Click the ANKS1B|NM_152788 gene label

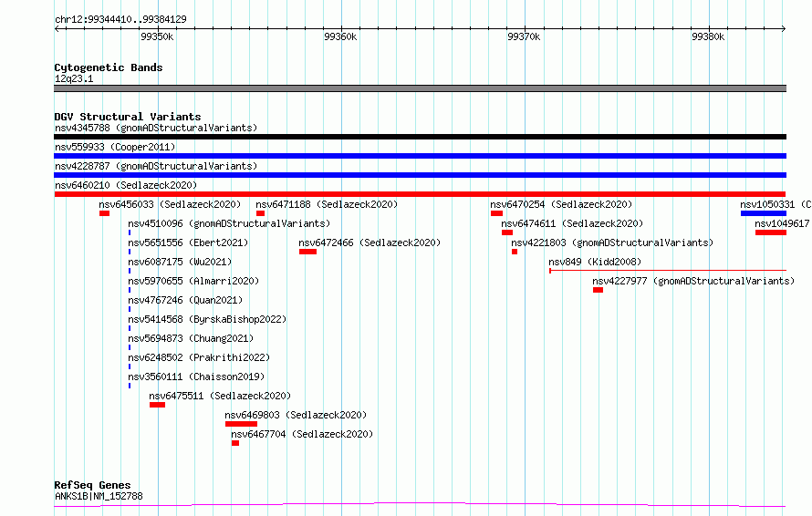99,496
